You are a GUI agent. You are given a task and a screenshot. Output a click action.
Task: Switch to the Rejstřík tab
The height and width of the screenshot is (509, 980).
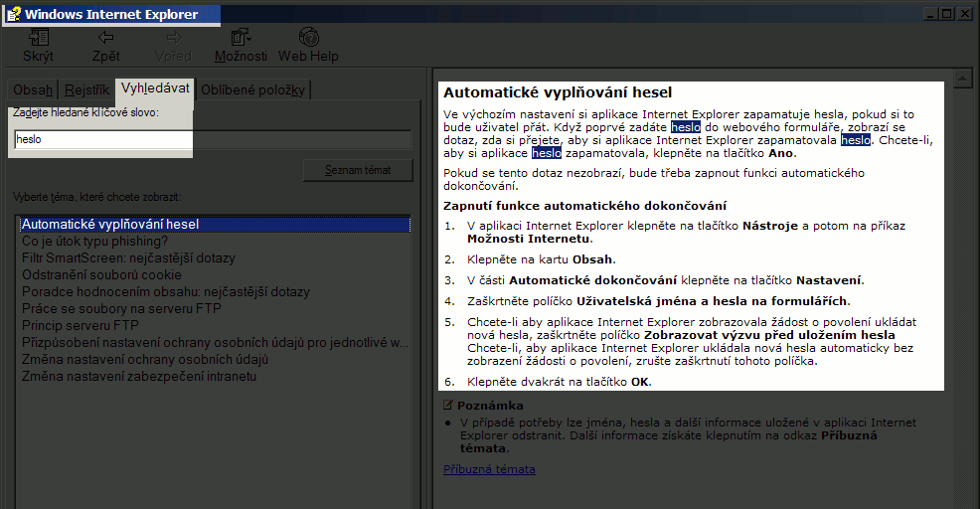click(86, 90)
